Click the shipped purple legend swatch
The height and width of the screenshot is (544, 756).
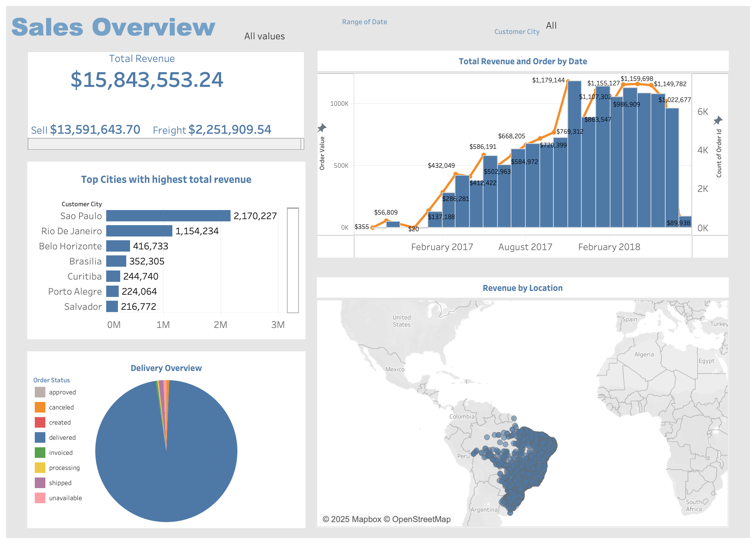(x=40, y=483)
